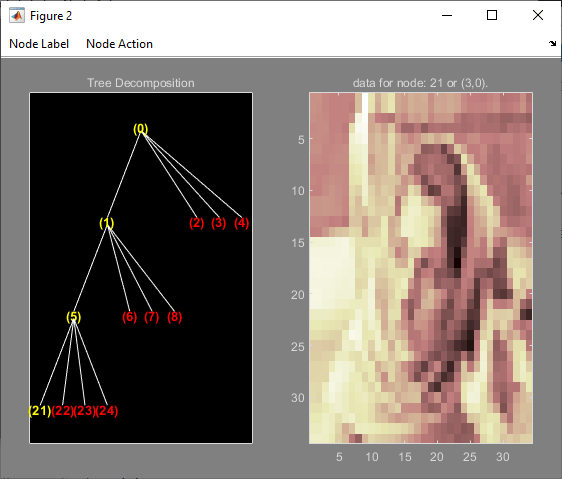
Task: Click the MATLAB icon in title bar
Action: (17, 16)
